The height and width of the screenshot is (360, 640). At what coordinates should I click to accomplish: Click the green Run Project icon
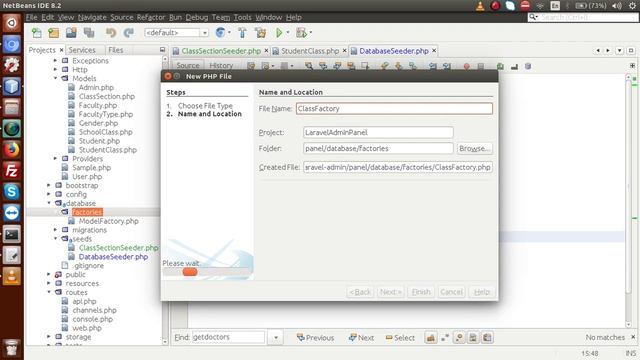279,33
